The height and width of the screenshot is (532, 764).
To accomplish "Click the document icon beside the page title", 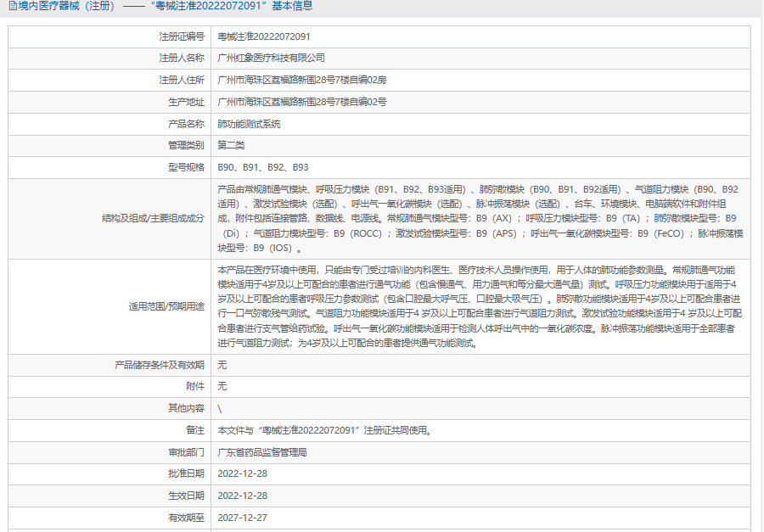I will click(x=12, y=7).
